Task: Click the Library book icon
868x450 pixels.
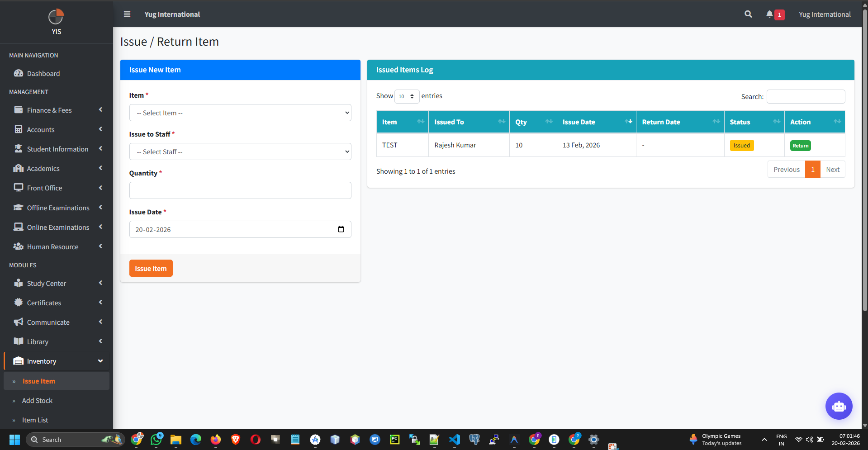Action: coord(19,341)
